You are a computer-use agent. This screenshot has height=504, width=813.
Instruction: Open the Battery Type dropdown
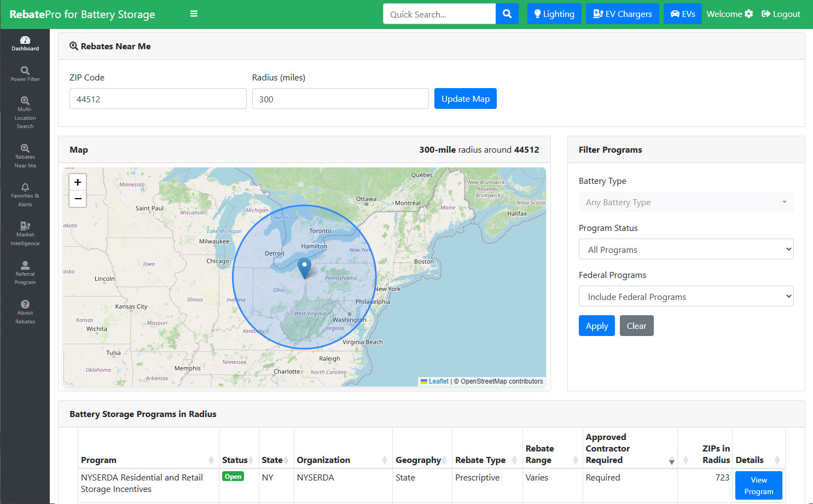pyautogui.click(x=686, y=202)
